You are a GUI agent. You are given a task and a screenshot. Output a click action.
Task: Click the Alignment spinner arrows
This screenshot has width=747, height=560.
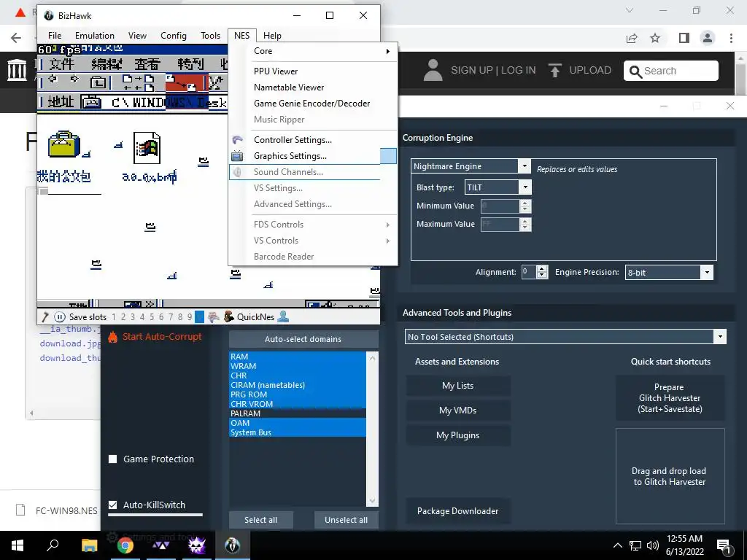point(542,272)
